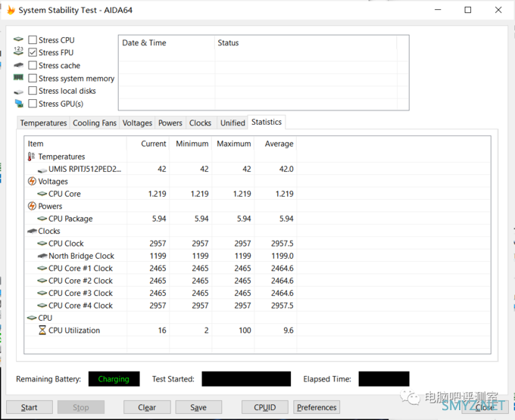Open Preferences
515x420 pixels.
click(x=317, y=407)
